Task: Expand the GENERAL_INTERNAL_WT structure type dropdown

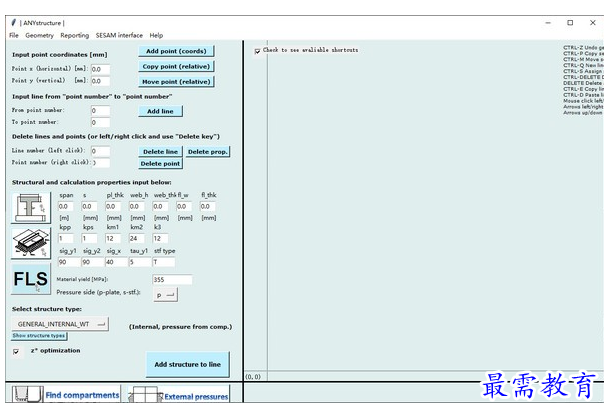Action: pos(60,324)
